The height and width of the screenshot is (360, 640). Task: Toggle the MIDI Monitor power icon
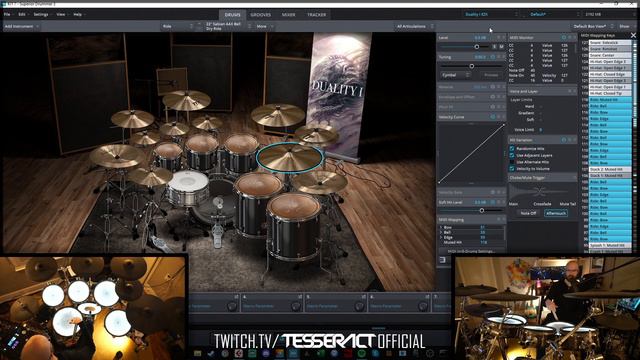tap(564, 38)
